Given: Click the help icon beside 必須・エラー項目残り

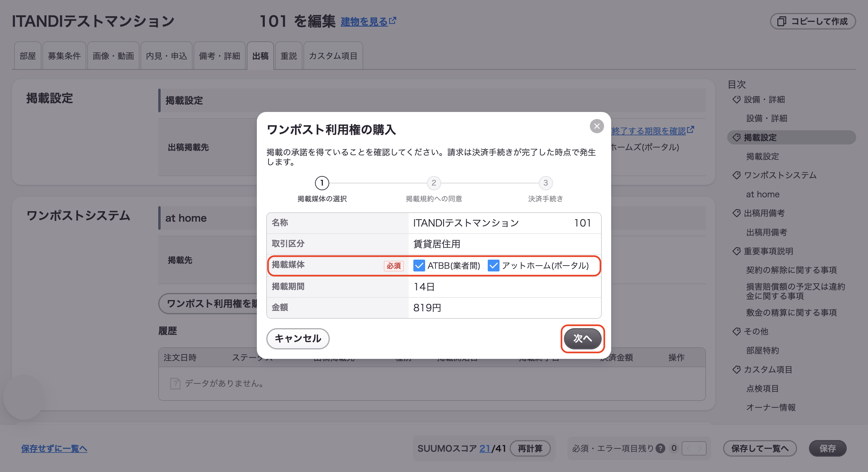Looking at the screenshot, I should coord(660,448).
